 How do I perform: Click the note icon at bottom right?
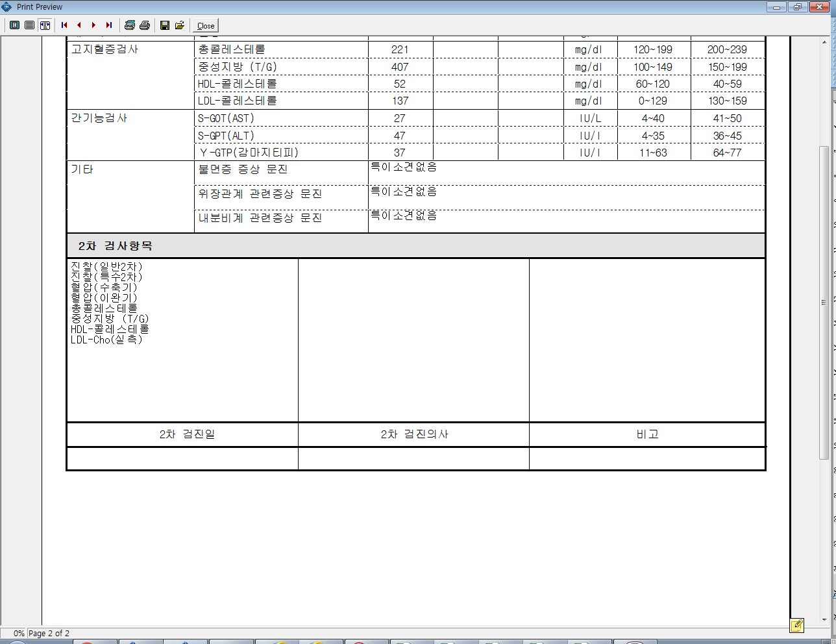pos(797,625)
